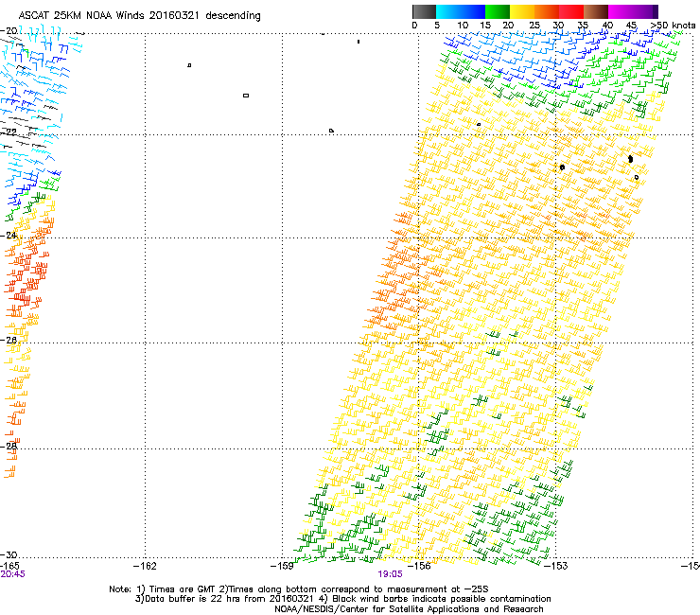The image size is (700, 615).
Task: Click the -22 latitude axis label
Action: tap(9, 132)
